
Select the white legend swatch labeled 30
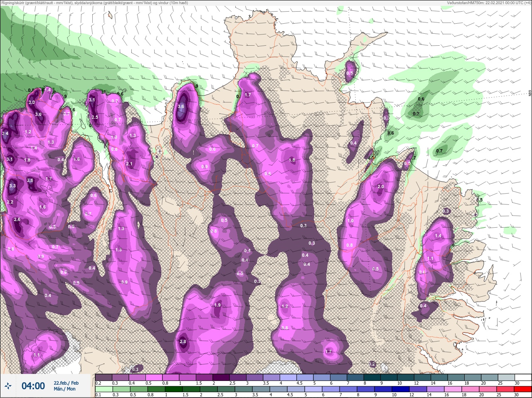(x=522, y=377)
